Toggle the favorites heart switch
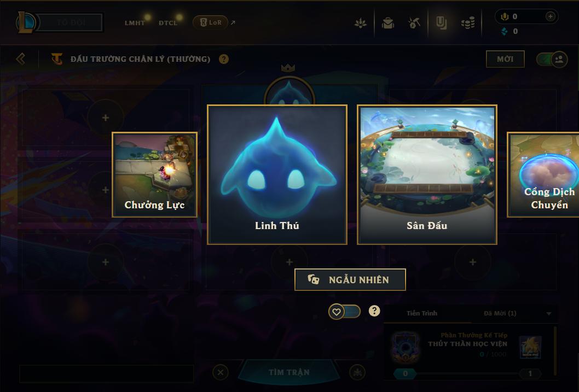This screenshot has width=579, height=392. coord(344,312)
